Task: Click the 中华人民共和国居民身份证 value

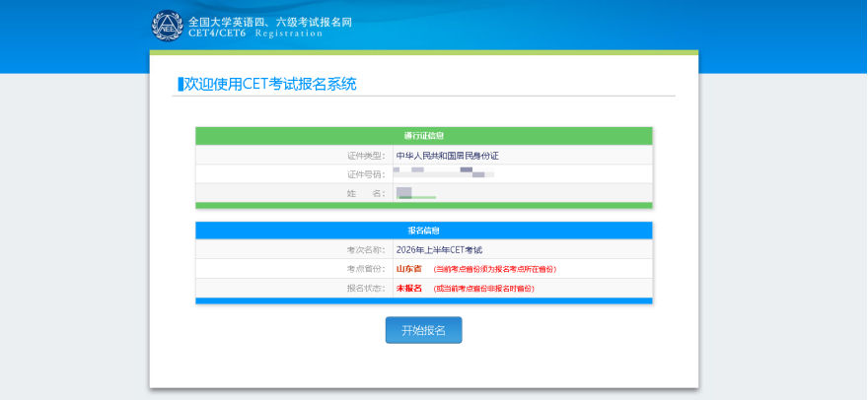Action: (x=447, y=156)
